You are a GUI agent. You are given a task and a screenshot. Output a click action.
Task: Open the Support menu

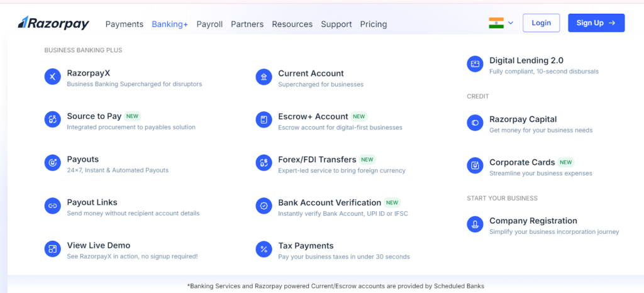tap(336, 25)
